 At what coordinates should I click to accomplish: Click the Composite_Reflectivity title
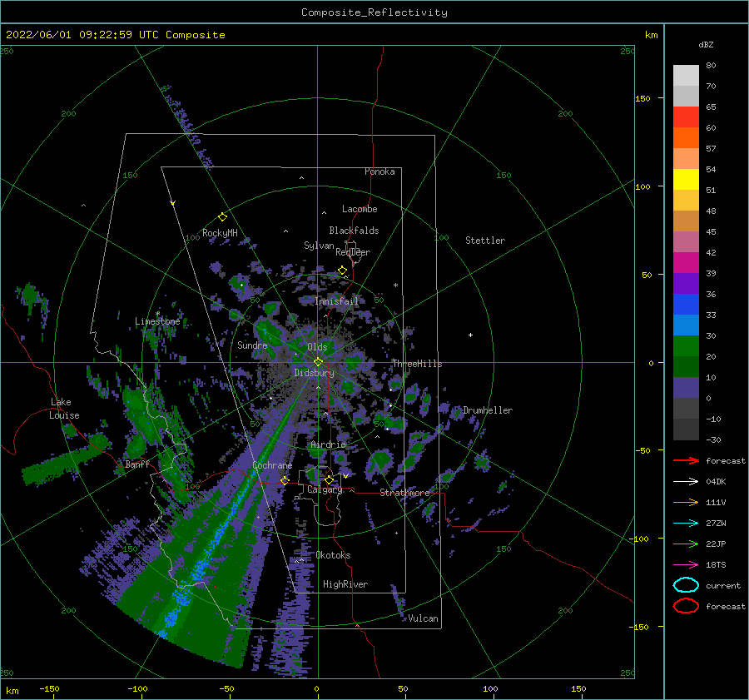(x=374, y=12)
